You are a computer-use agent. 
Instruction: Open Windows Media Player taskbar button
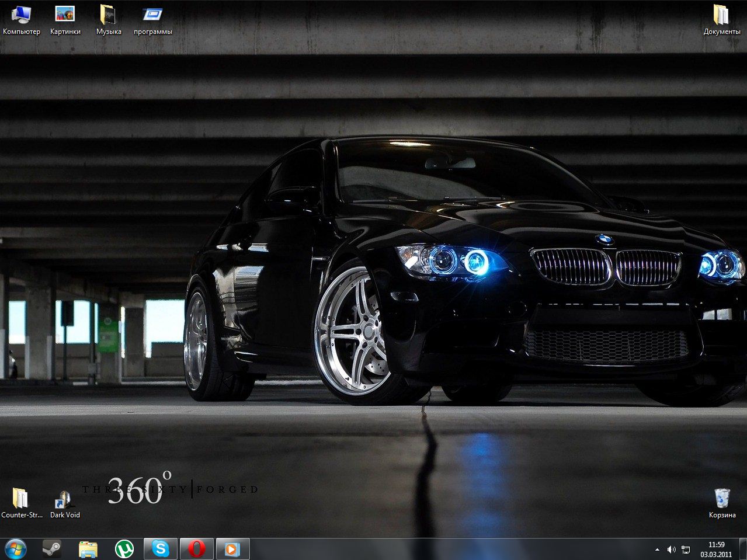point(232,549)
